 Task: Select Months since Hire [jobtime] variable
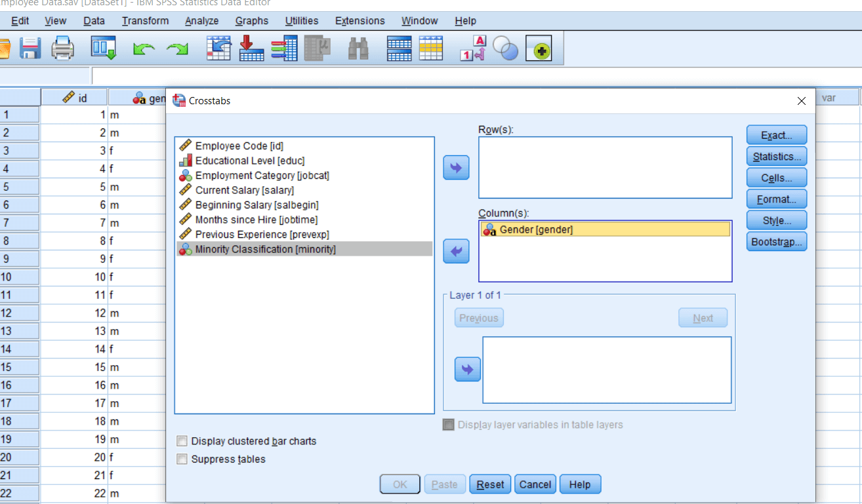(304, 220)
